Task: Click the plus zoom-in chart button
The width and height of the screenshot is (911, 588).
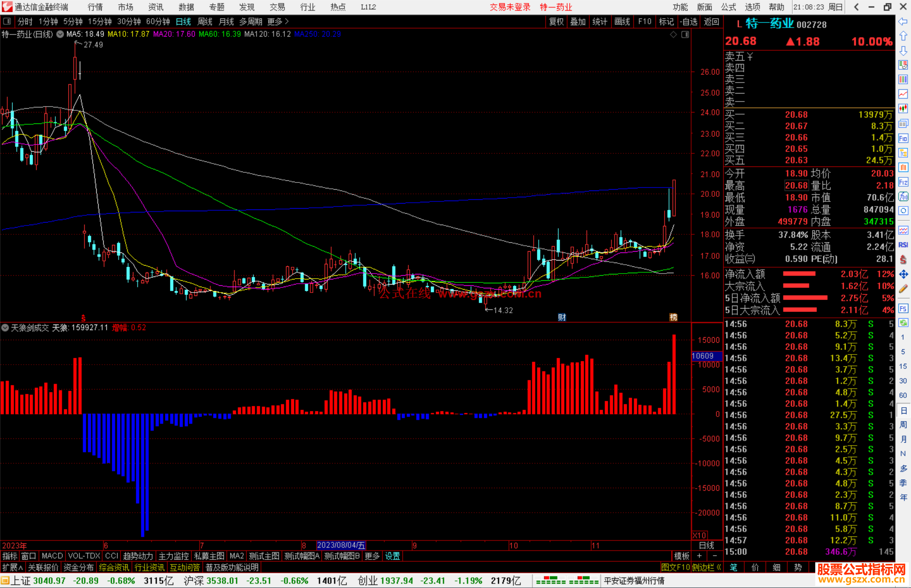Action: point(699,556)
